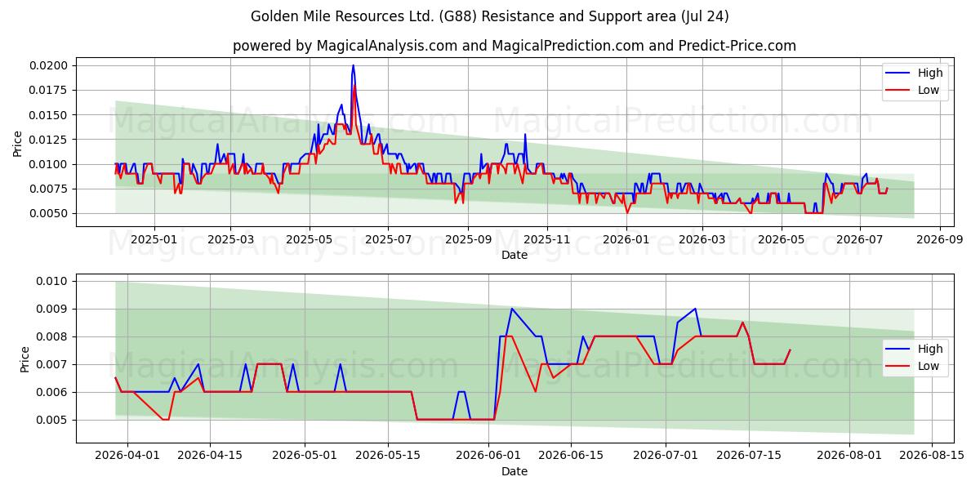The image size is (980, 490).
Task: Click the "2025-07" tick label
Action: pos(387,239)
